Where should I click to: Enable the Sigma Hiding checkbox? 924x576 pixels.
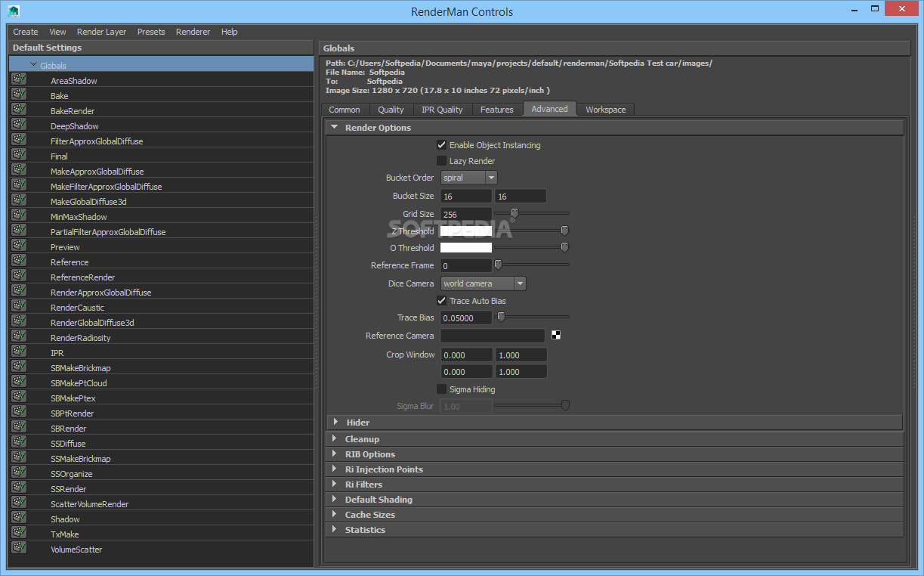click(x=441, y=389)
